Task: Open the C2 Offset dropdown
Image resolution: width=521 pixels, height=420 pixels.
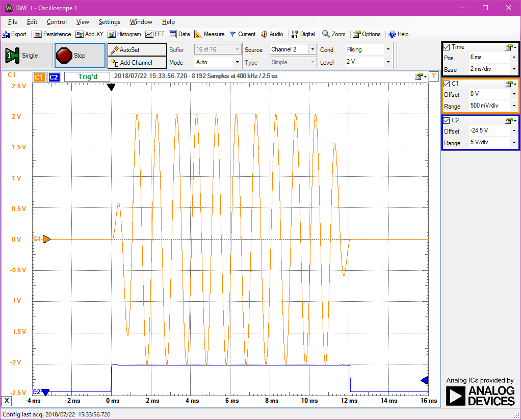Action: tap(514, 130)
